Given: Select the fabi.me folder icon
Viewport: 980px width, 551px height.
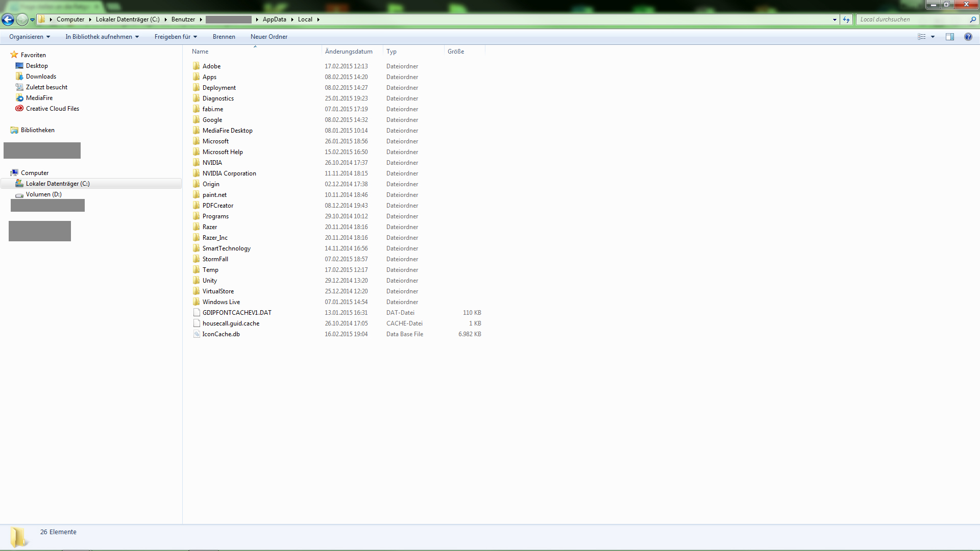Looking at the screenshot, I should (197, 109).
